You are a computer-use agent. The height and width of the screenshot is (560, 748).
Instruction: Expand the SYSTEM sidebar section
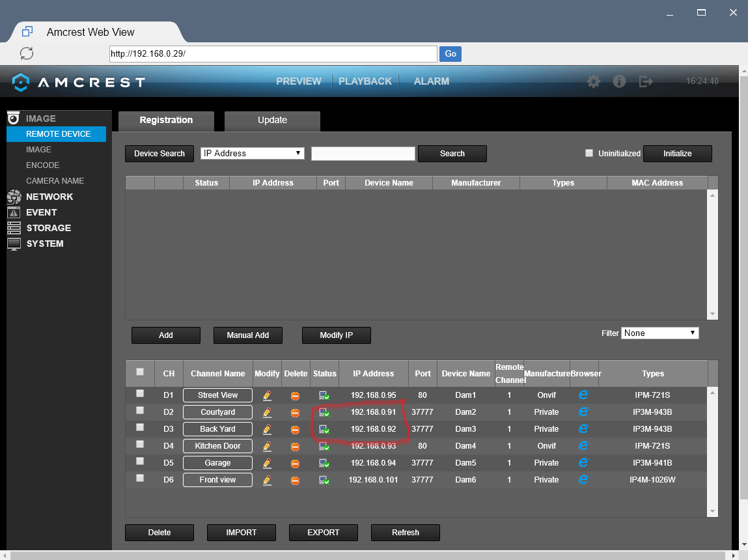(44, 244)
